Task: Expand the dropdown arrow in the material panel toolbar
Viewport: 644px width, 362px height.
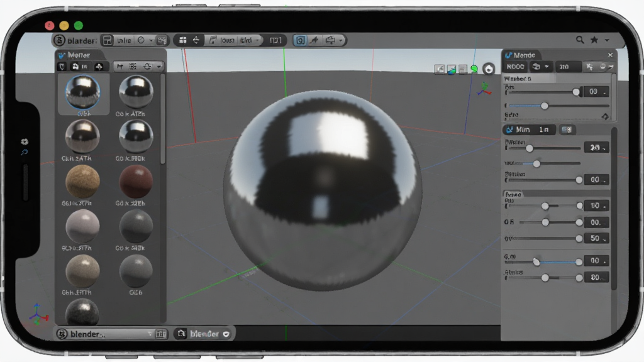Action: coord(159,67)
